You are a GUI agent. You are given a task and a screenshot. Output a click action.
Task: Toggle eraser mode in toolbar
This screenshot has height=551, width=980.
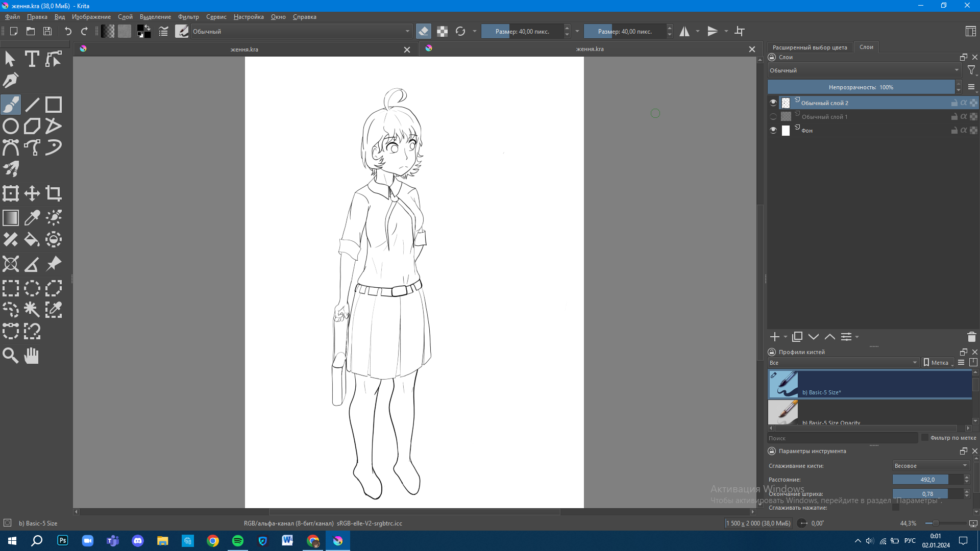click(423, 32)
